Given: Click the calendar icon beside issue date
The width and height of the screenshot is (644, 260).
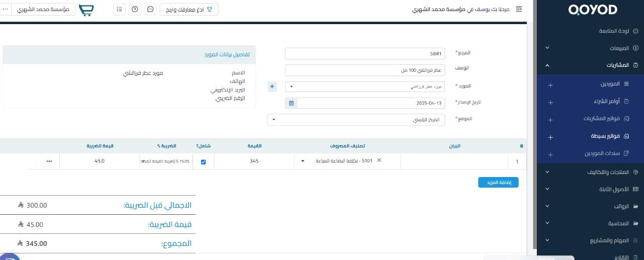Looking at the screenshot, I should (291, 103).
